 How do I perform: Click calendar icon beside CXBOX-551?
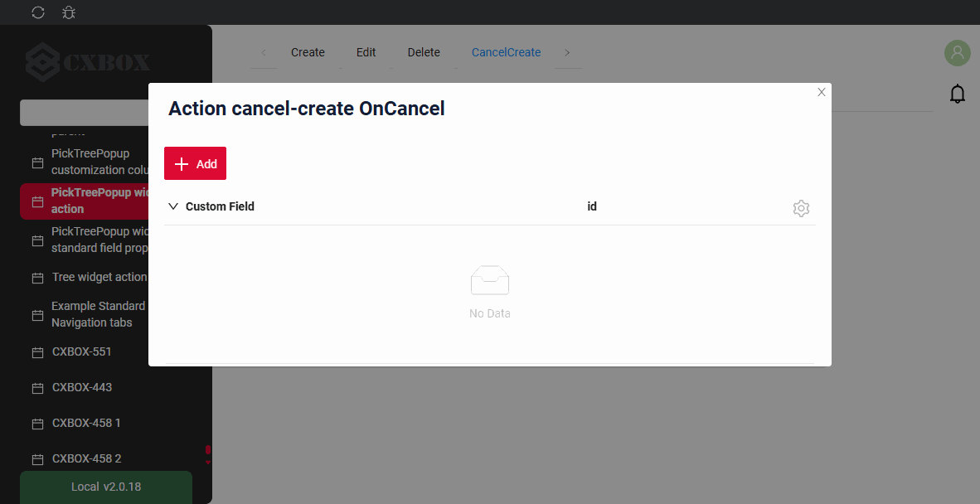pos(37,352)
